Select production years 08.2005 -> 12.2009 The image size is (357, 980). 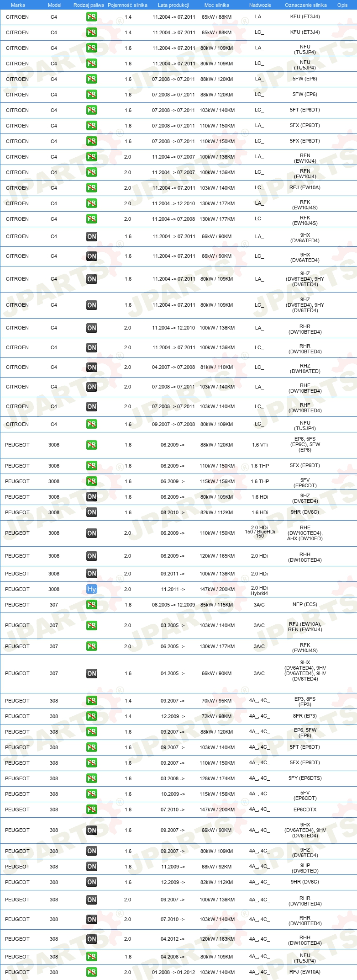tap(173, 605)
